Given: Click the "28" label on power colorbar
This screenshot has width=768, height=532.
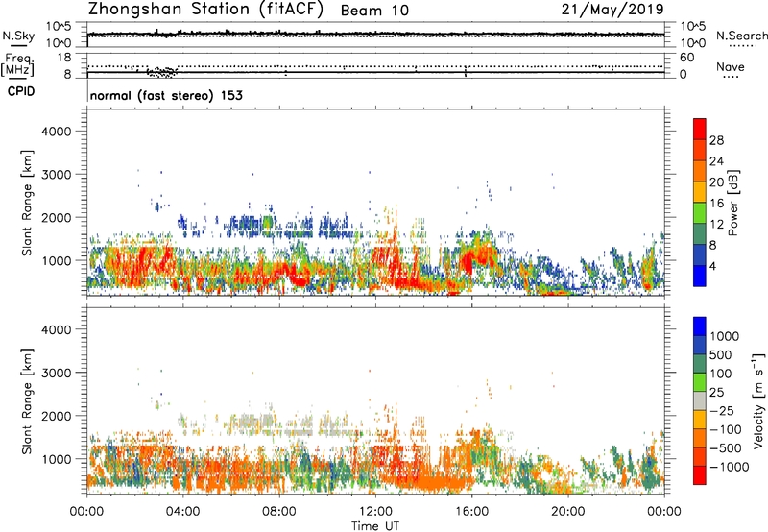Looking at the screenshot, I should (716, 140).
